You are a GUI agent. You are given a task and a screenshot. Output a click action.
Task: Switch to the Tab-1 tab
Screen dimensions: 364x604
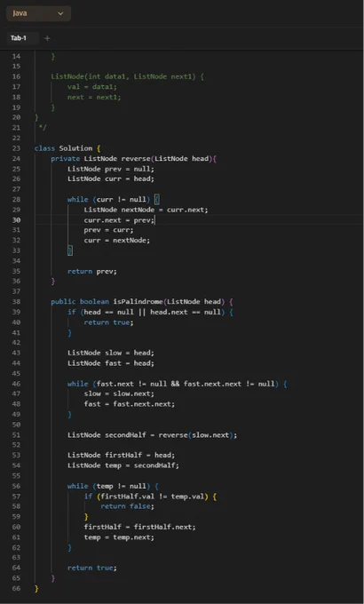(19, 38)
